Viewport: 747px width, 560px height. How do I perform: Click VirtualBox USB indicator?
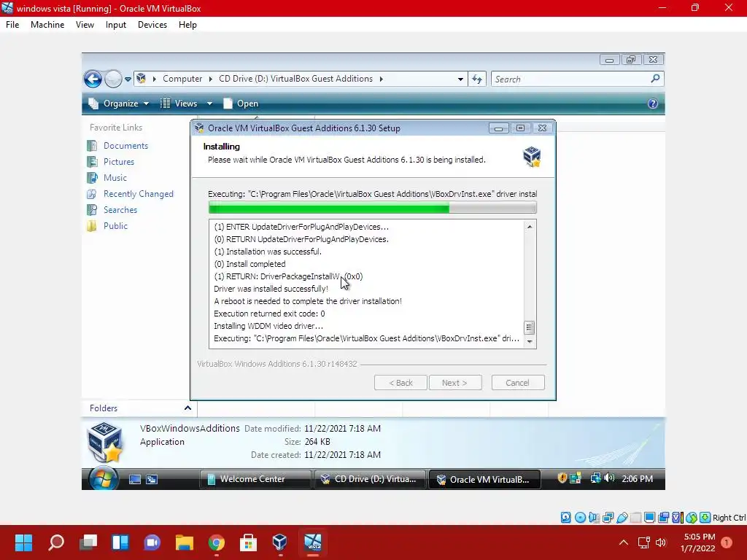click(622, 518)
